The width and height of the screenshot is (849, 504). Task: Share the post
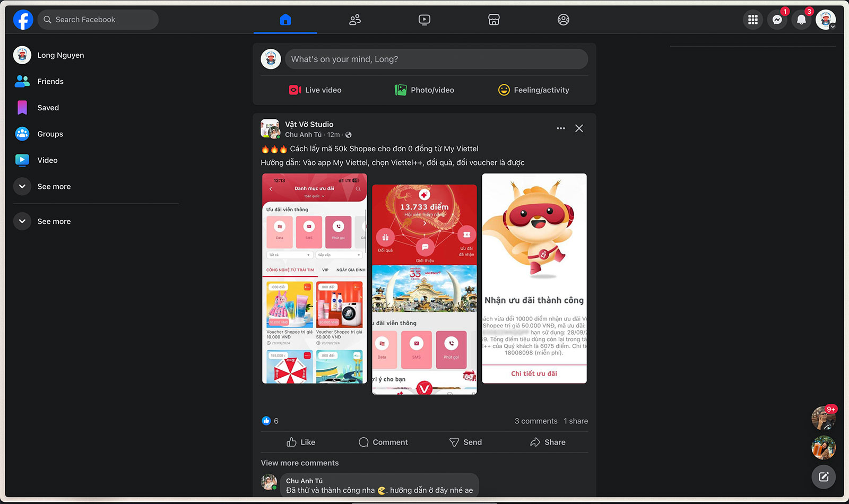548,442
